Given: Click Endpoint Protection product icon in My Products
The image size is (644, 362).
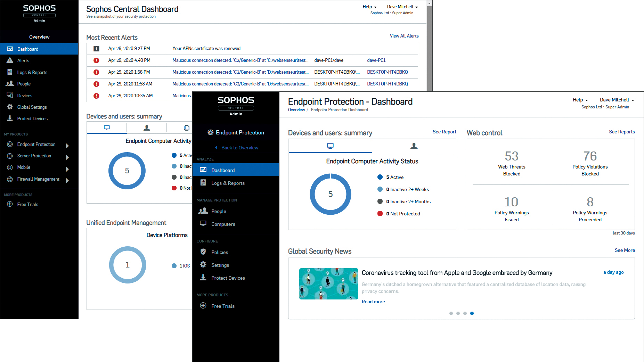Looking at the screenshot, I should [10, 144].
